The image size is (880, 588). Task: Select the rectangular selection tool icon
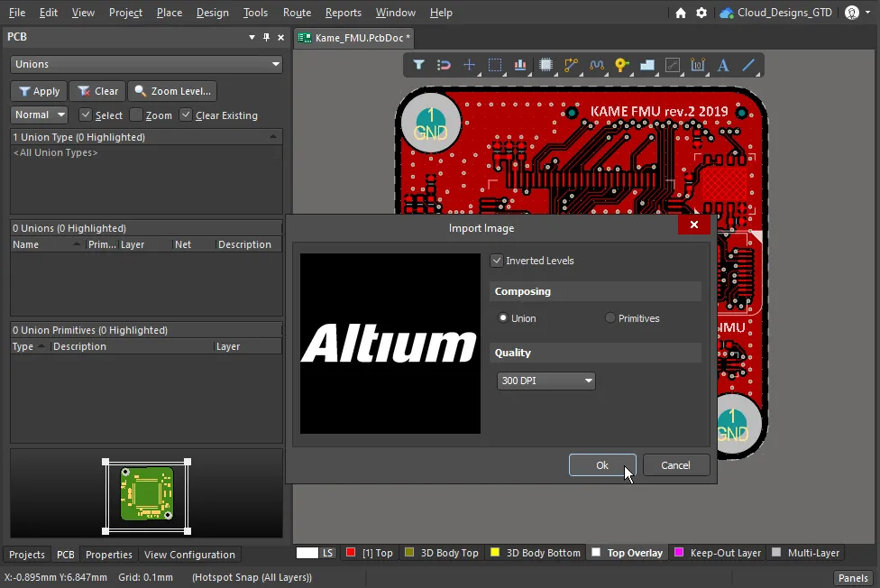[495, 65]
